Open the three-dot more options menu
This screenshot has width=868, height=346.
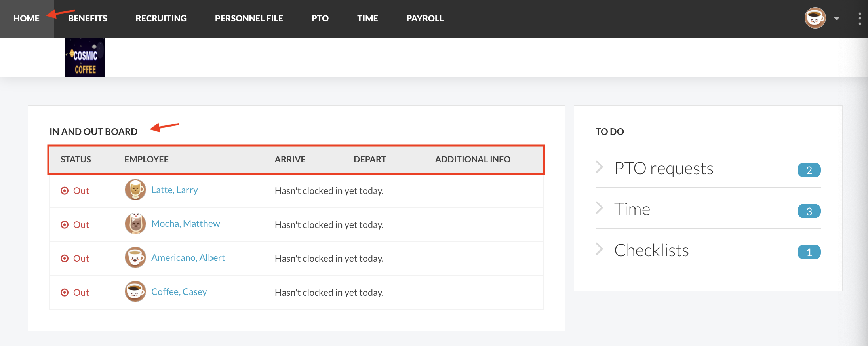[860, 18]
